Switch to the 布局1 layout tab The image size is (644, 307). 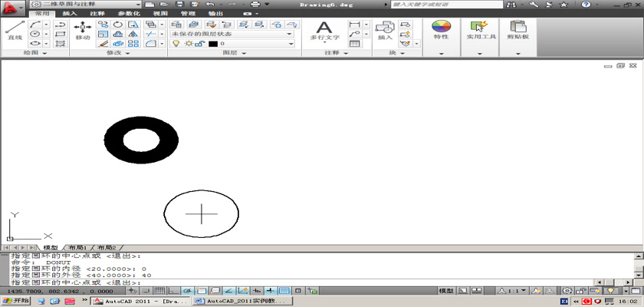click(x=77, y=248)
